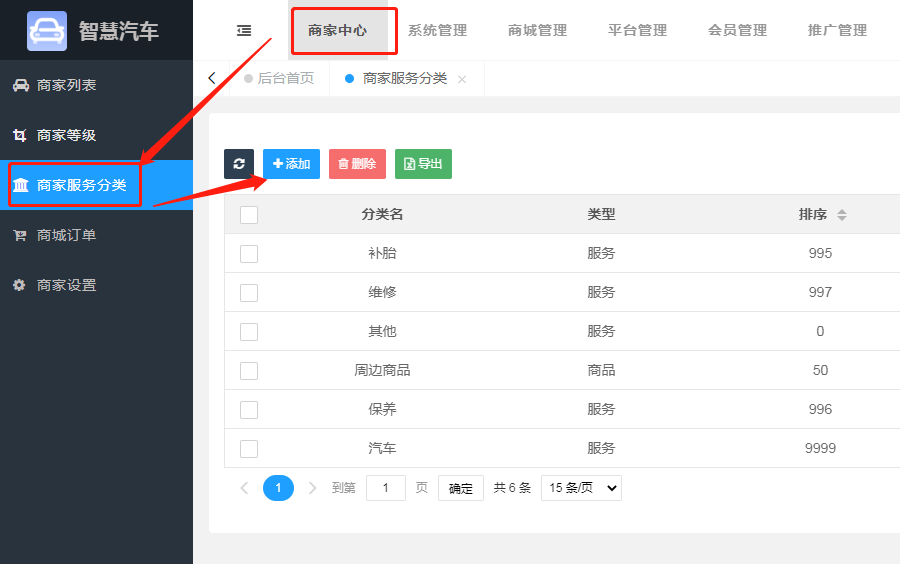Click the 周边商品 category name cell
The height and width of the screenshot is (564, 900).
[382, 371]
